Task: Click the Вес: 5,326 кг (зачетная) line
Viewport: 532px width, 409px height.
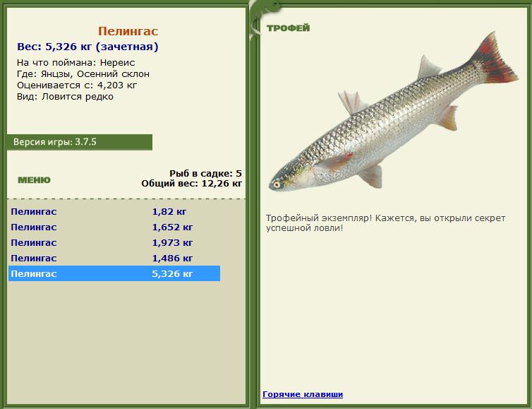Action: click(88, 47)
